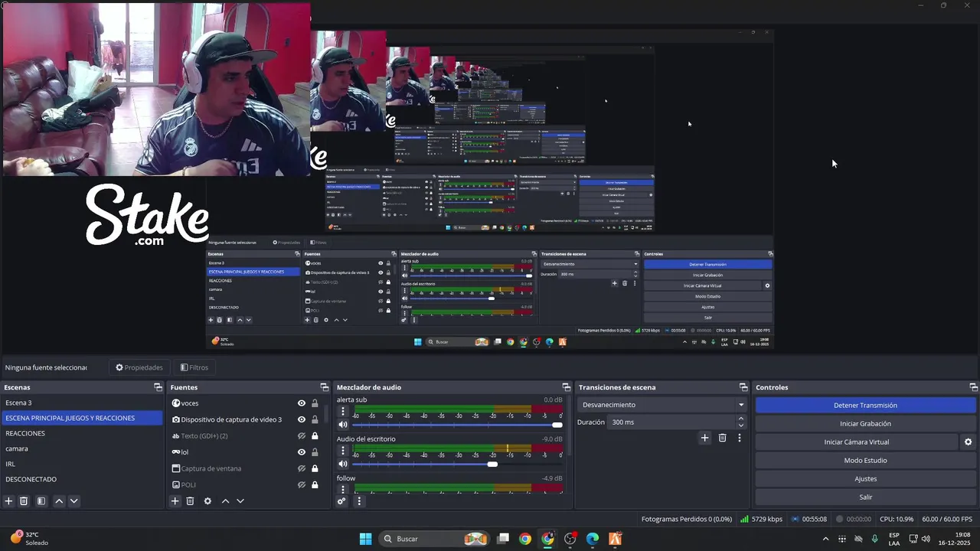The width and height of the screenshot is (980, 551).
Task: Show the POLI source
Action: click(x=302, y=484)
